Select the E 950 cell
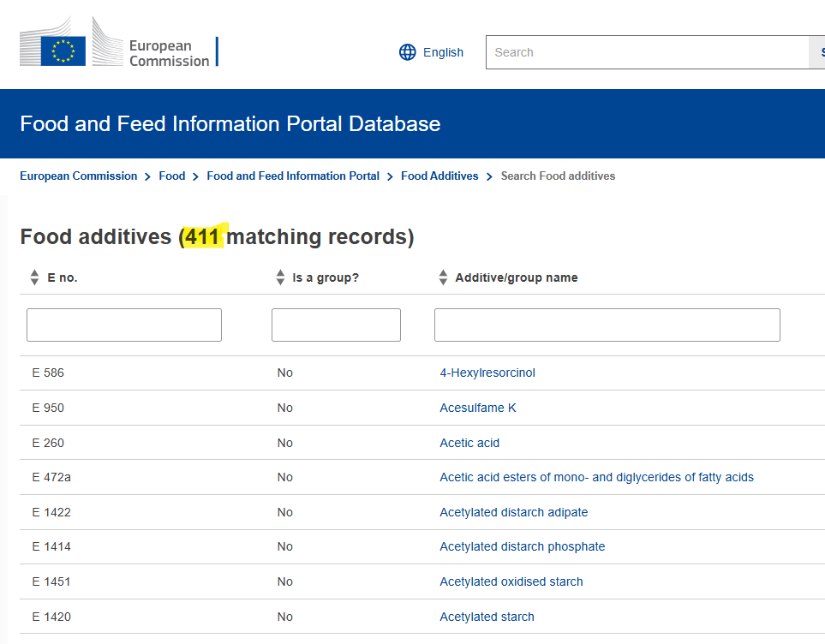 (x=48, y=408)
